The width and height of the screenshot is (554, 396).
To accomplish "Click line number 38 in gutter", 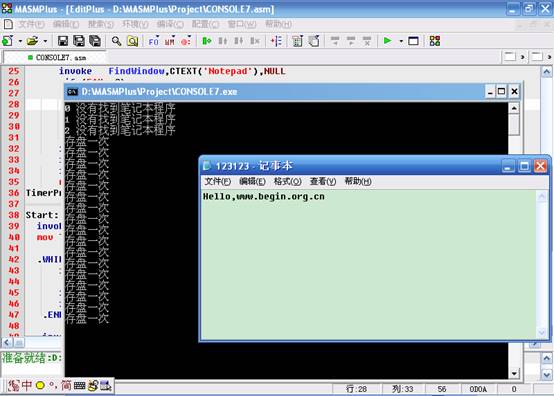I will (14, 215).
